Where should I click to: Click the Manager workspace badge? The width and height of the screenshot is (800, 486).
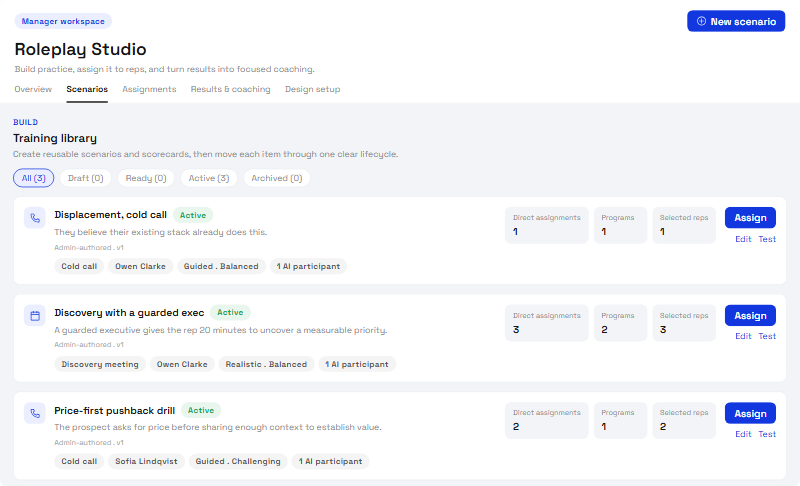(x=63, y=21)
